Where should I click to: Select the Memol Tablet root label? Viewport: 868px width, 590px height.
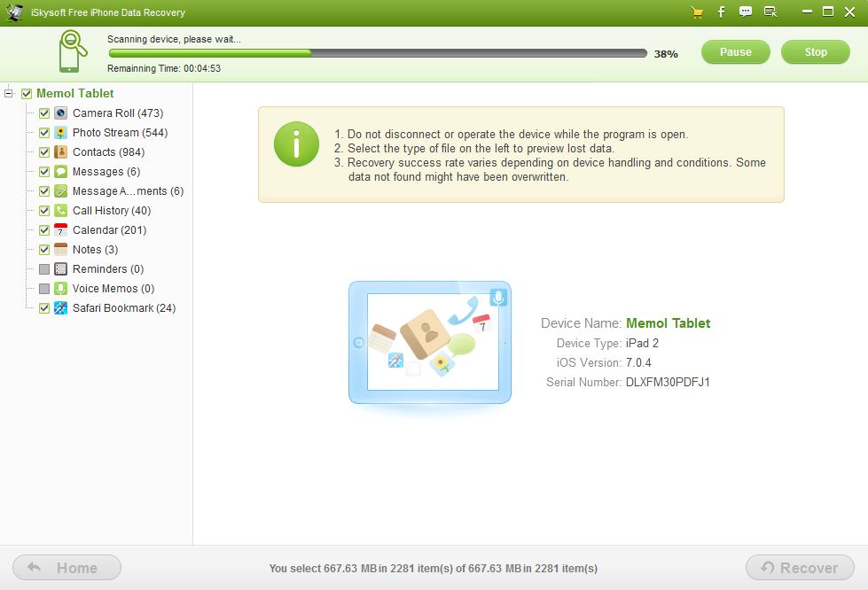point(75,93)
